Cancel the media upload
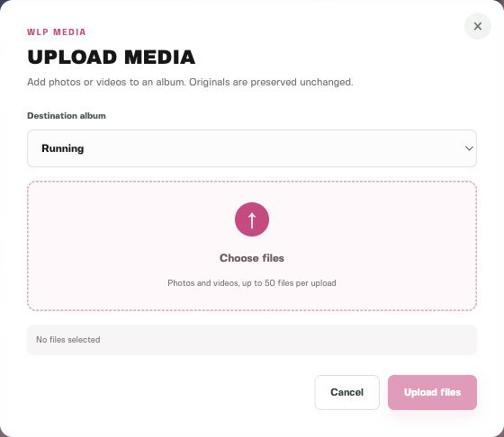 tap(346, 392)
